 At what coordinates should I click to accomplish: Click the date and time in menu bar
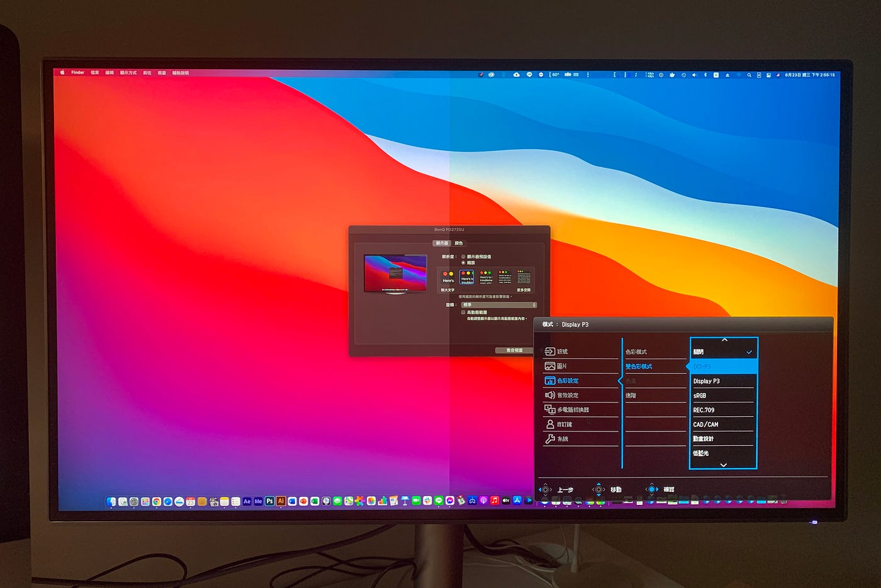pyautogui.click(x=810, y=75)
